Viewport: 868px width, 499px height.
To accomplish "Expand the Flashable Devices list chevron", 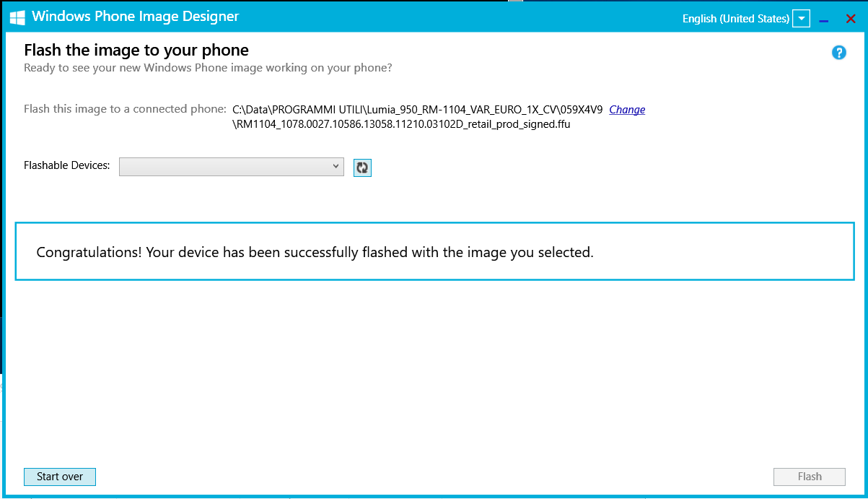I will pos(336,167).
